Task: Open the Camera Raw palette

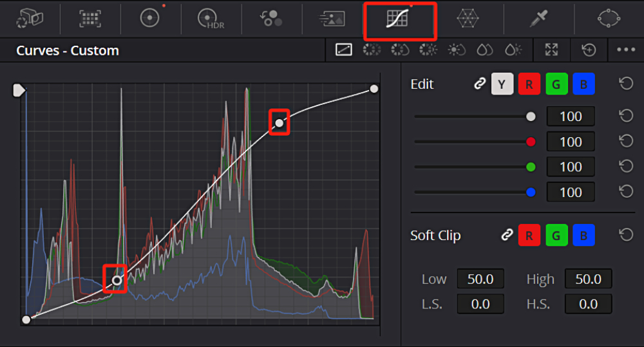Action: point(30,19)
